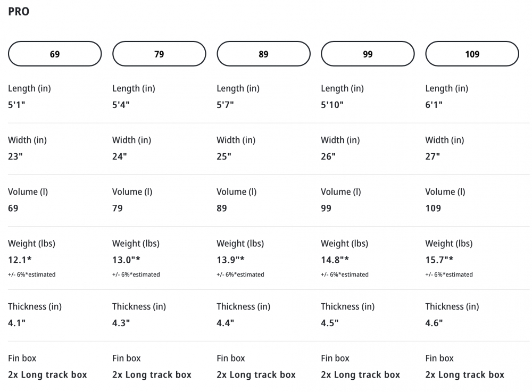Choose the 89 size pill button
This screenshot has height=392, width=532.
263,54
